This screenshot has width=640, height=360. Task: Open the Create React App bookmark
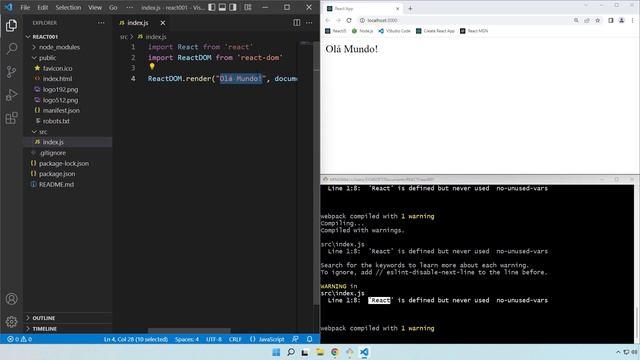click(435, 31)
